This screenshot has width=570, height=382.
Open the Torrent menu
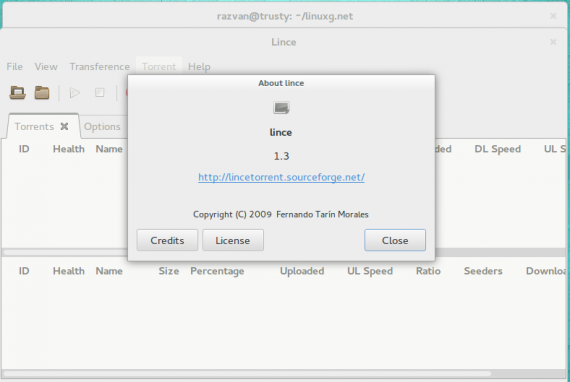[x=159, y=67]
